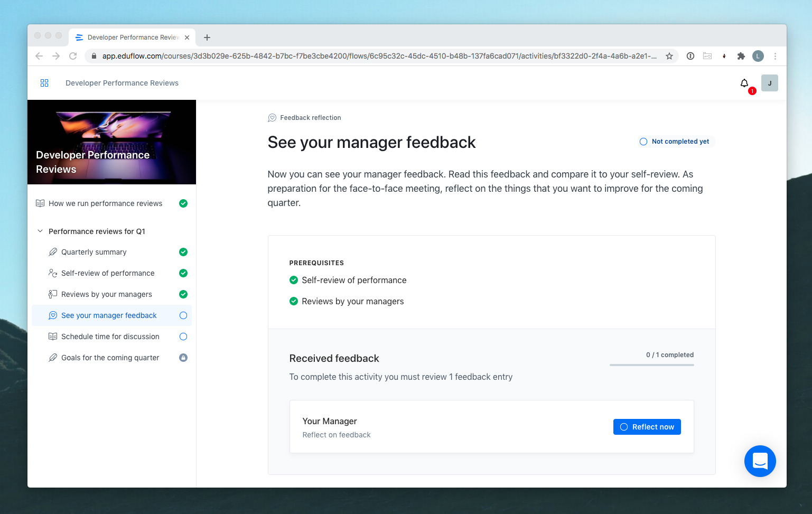Screen dimensions: 812x514
Task: Click the '0 / 1 completed' text
Action: 670,355
